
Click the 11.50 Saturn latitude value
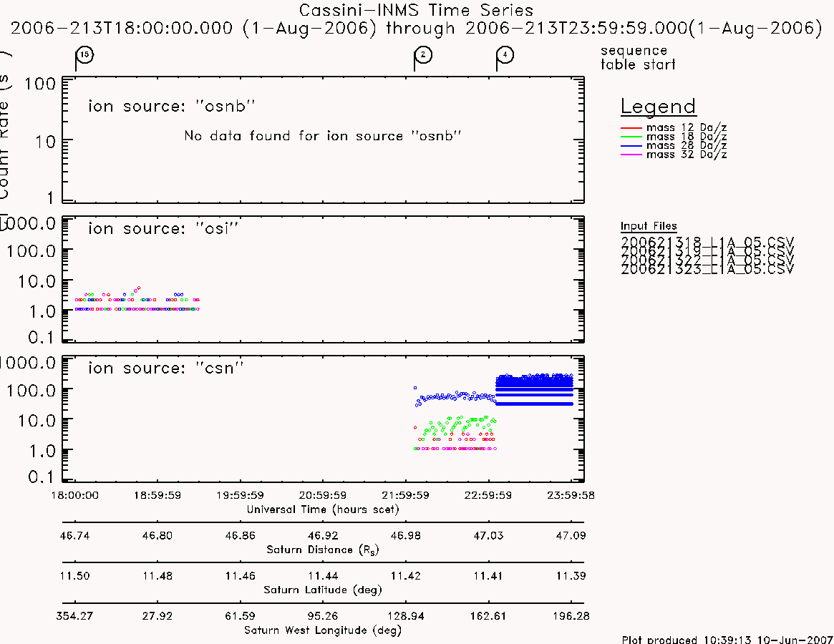(75, 576)
